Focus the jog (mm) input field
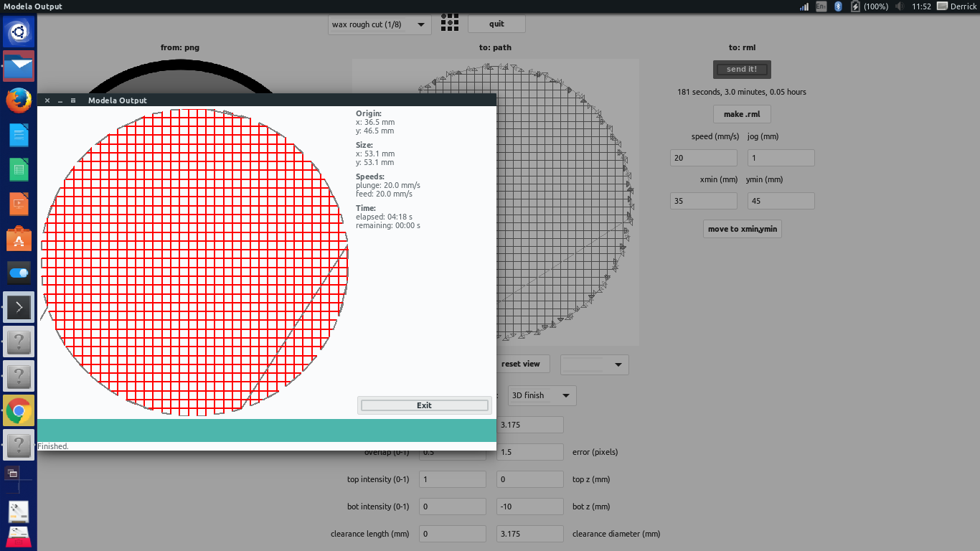 [x=781, y=158]
